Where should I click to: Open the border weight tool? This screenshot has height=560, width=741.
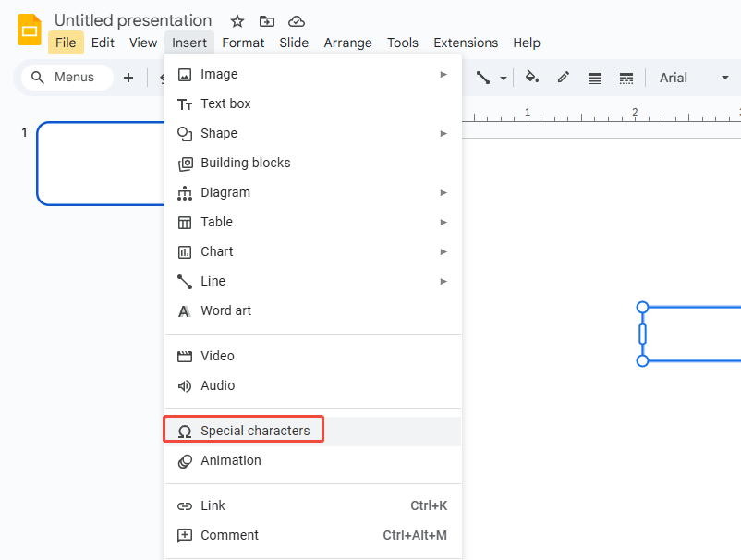point(595,78)
